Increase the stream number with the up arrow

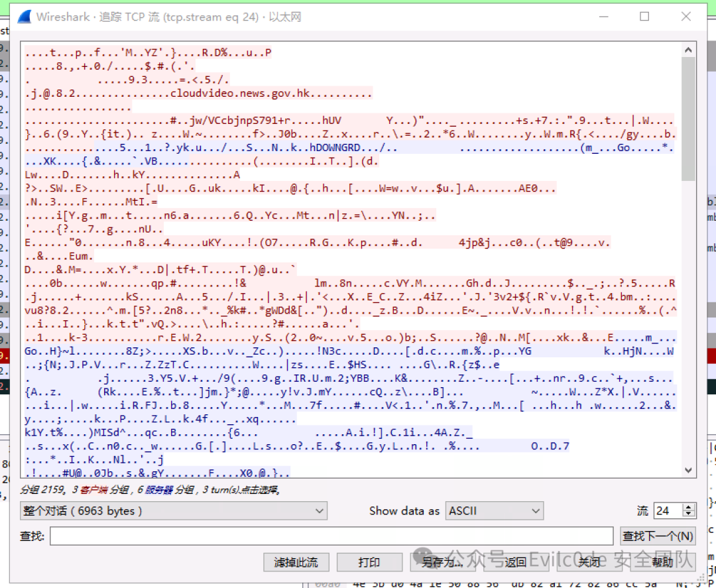pyautogui.click(x=689, y=506)
